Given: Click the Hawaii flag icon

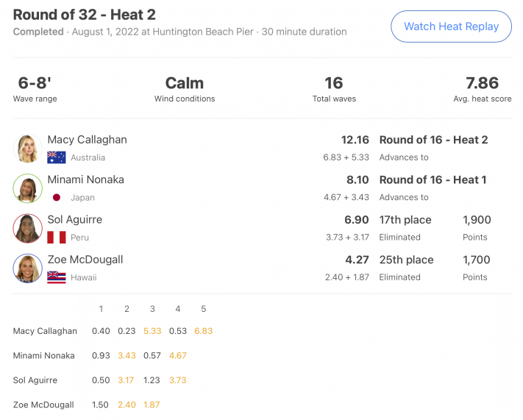Looking at the screenshot, I should tap(57, 277).
